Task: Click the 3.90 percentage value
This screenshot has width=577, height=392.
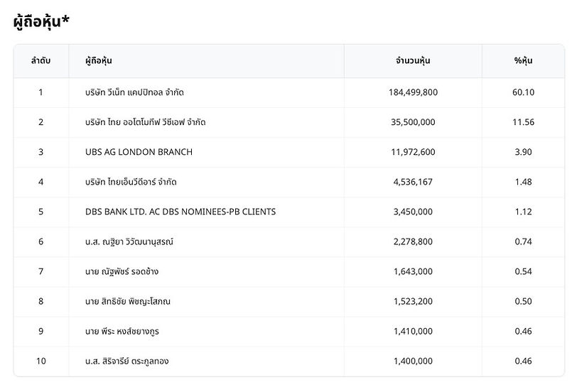Action: [x=523, y=152]
